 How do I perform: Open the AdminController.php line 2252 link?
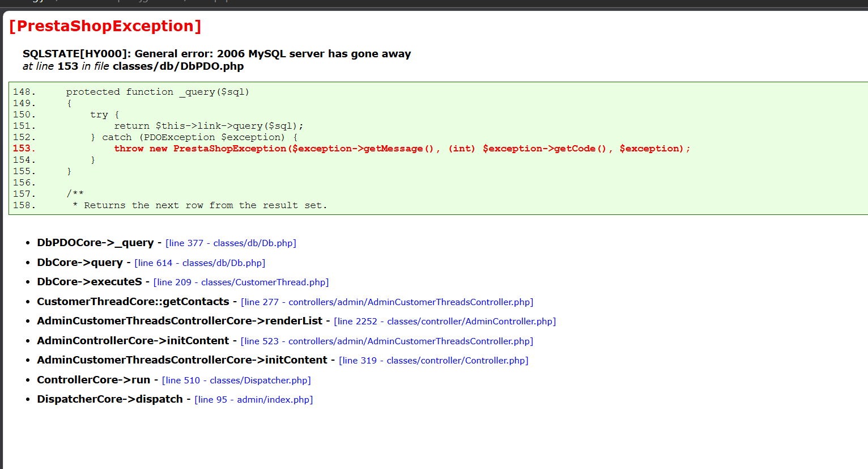[x=445, y=321]
